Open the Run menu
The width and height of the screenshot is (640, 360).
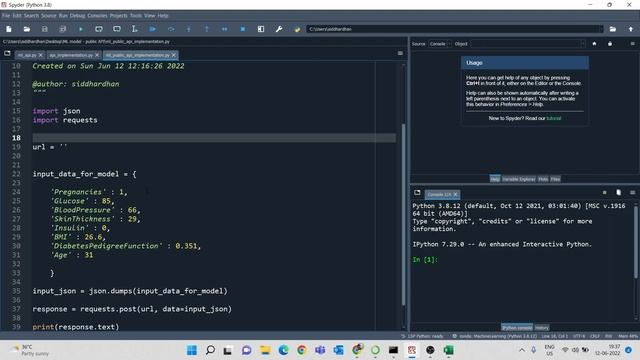coord(63,16)
